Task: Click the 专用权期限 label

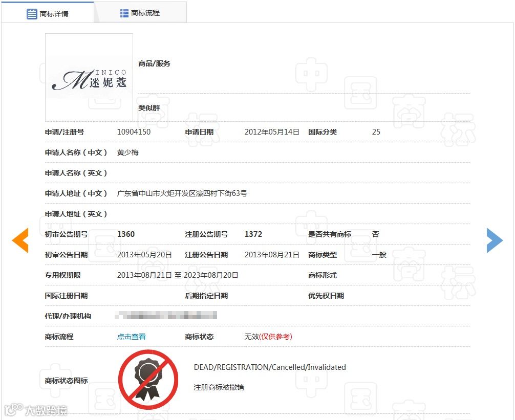Action: pos(63,275)
